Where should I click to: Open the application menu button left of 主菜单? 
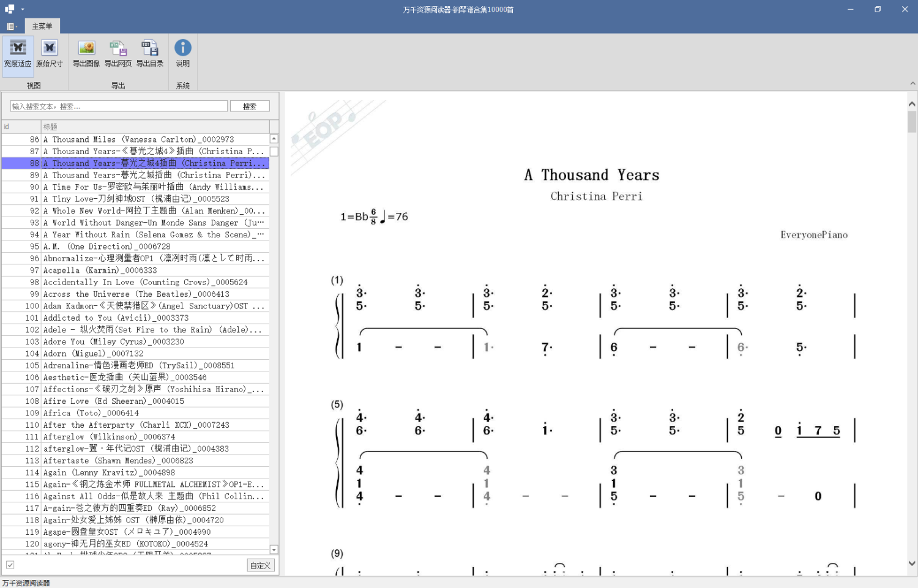pos(12,26)
